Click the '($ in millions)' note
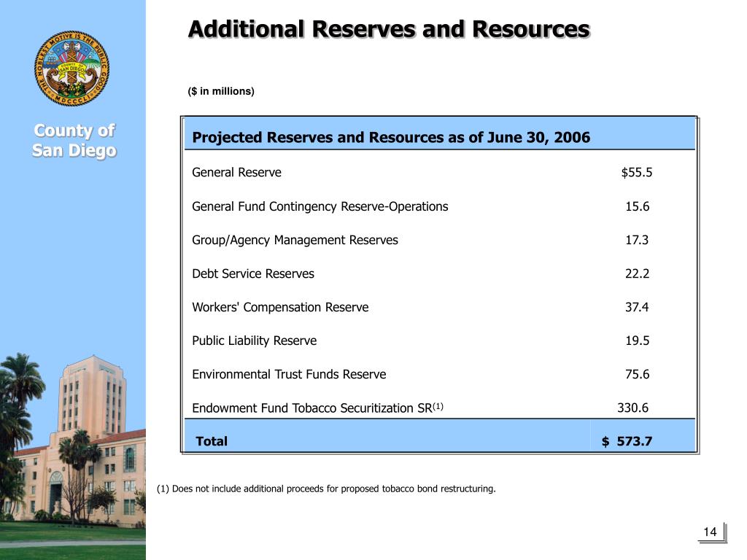Viewport: 747px width, 560px height. click(221, 91)
